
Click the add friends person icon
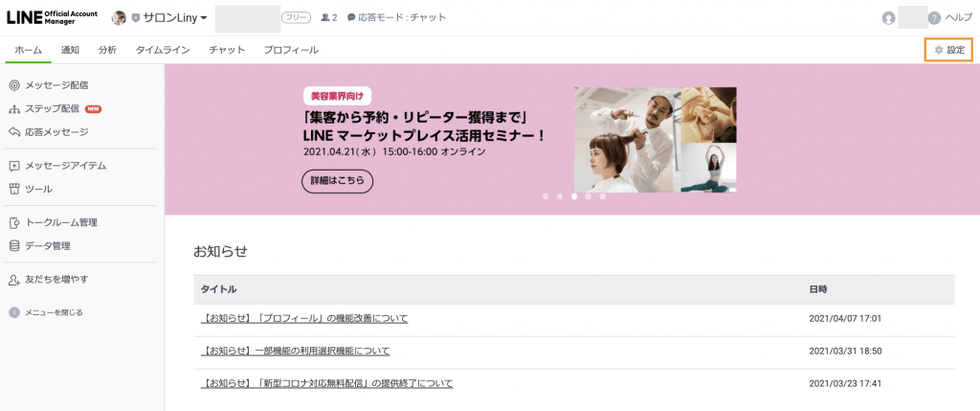click(14, 279)
